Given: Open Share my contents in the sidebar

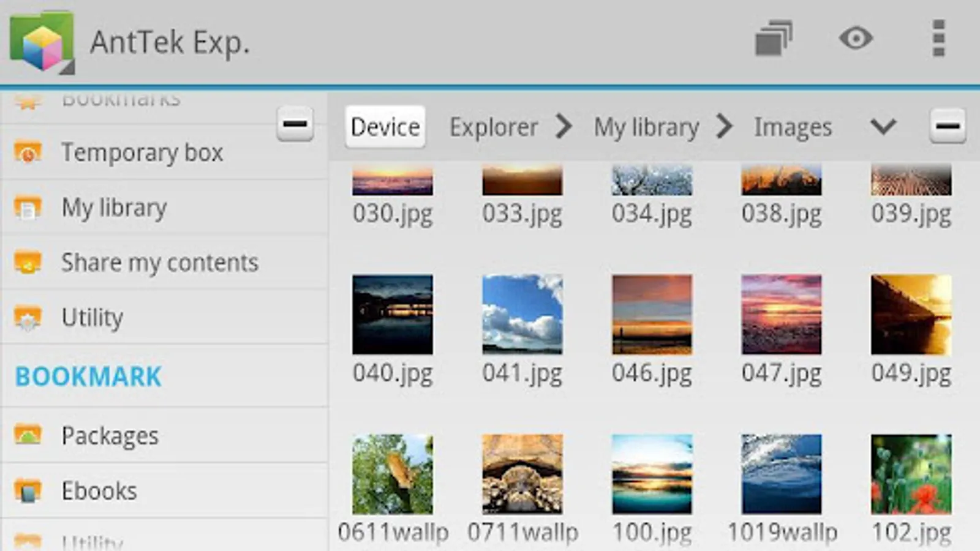Looking at the screenshot, I should [x=164, y=263].
